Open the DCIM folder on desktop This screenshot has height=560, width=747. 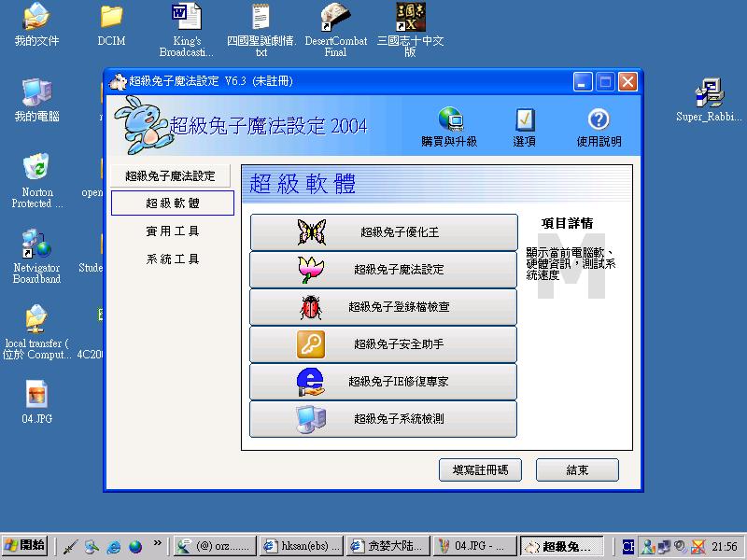(x=111, y=25)
